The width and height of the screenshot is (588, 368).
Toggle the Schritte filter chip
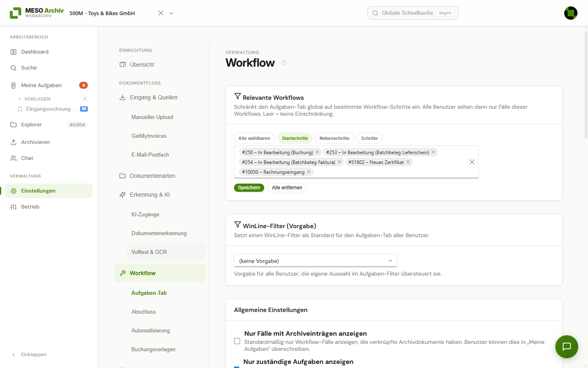369,138
